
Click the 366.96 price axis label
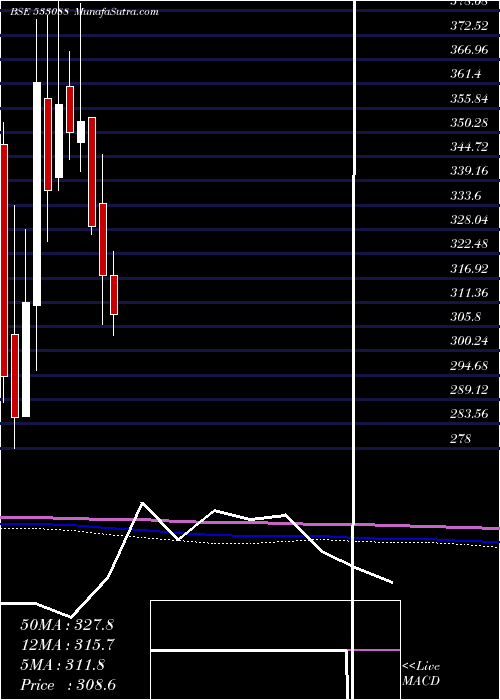[x=469, y=50]
